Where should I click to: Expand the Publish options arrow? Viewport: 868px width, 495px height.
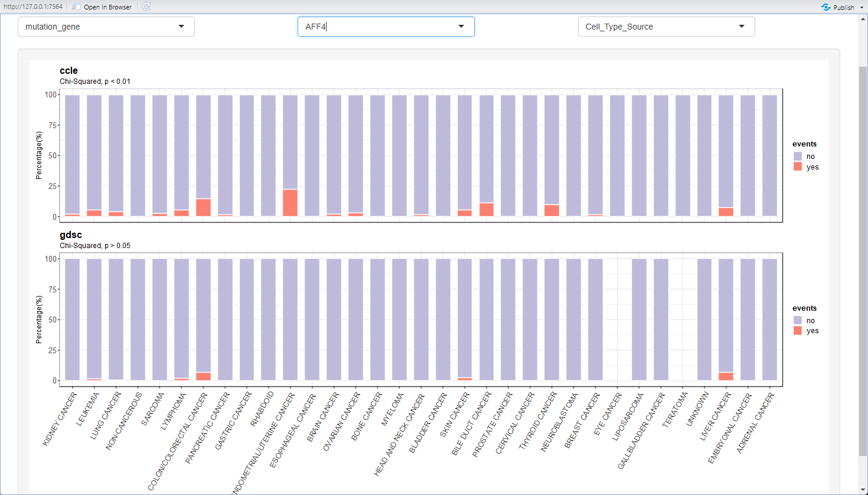[863, 8]
